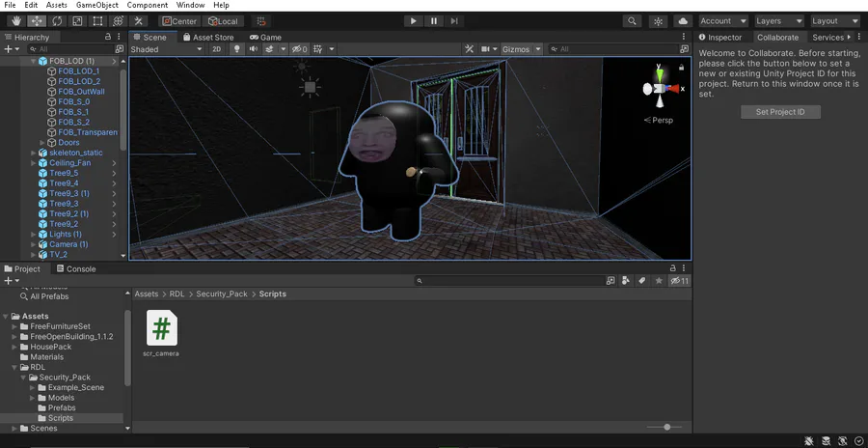Viewport: 868px width, 448px height.
Task: Switch to the Game tab
Action: 266,37
